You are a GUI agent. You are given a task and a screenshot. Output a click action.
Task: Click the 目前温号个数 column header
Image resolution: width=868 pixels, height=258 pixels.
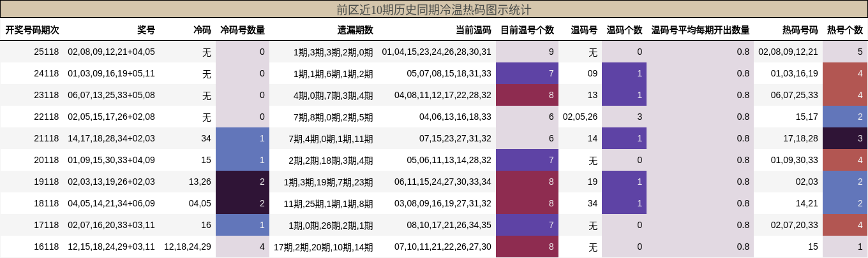527,30
